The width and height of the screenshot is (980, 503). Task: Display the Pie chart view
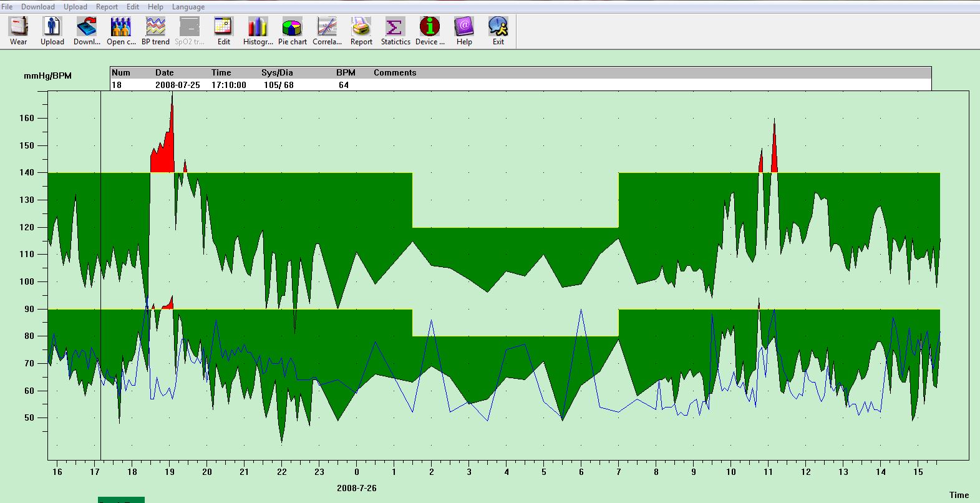[x=292, y=31]
